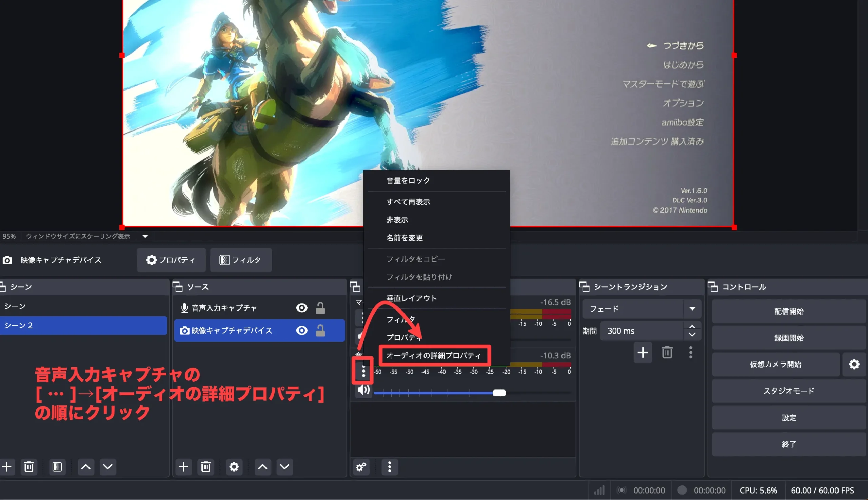Click 60.00 / 60.00 FPS status text
This screenshot has height=500, width=868.
pos(822,491)
